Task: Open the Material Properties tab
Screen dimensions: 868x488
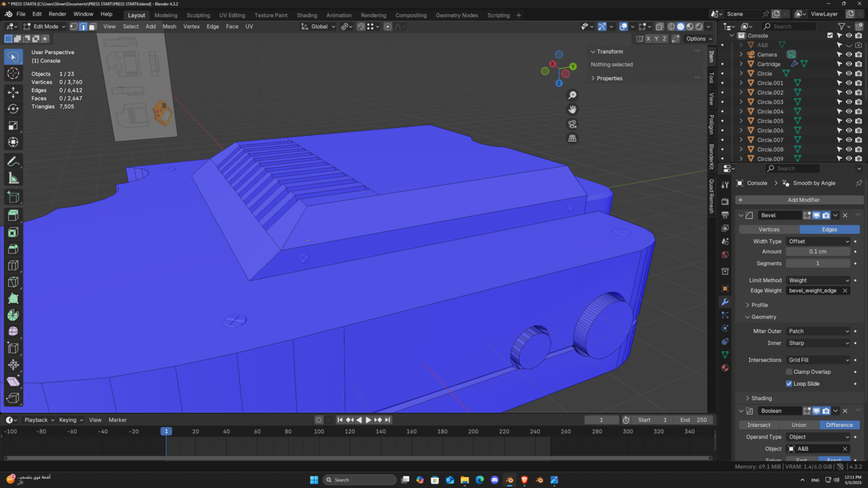Action: [x=724, y=367]
